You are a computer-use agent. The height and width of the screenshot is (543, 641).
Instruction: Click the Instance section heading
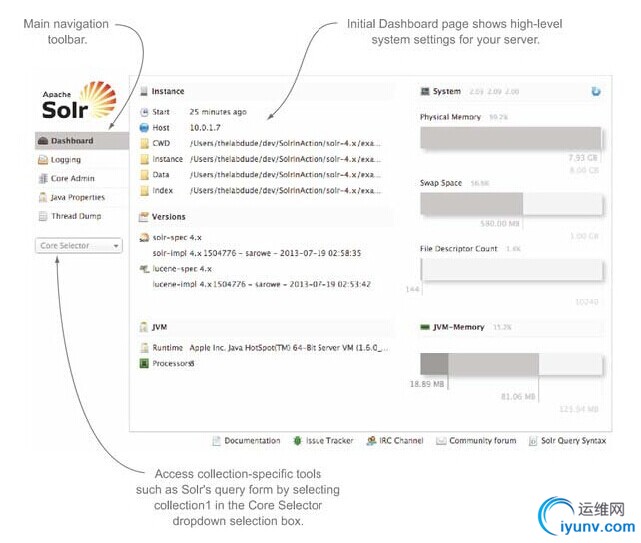pos(168,91)
